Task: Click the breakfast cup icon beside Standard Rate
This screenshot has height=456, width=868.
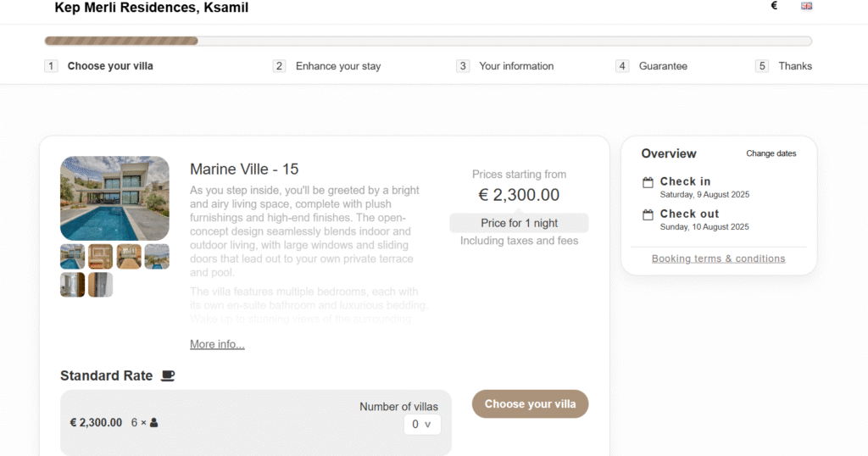Action: click(168, 375)
